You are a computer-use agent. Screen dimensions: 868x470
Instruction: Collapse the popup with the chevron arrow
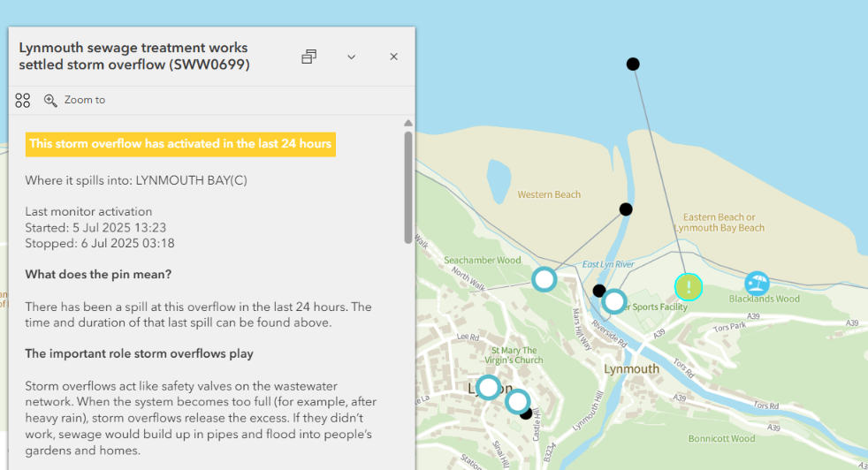click(x=351, y=57)
